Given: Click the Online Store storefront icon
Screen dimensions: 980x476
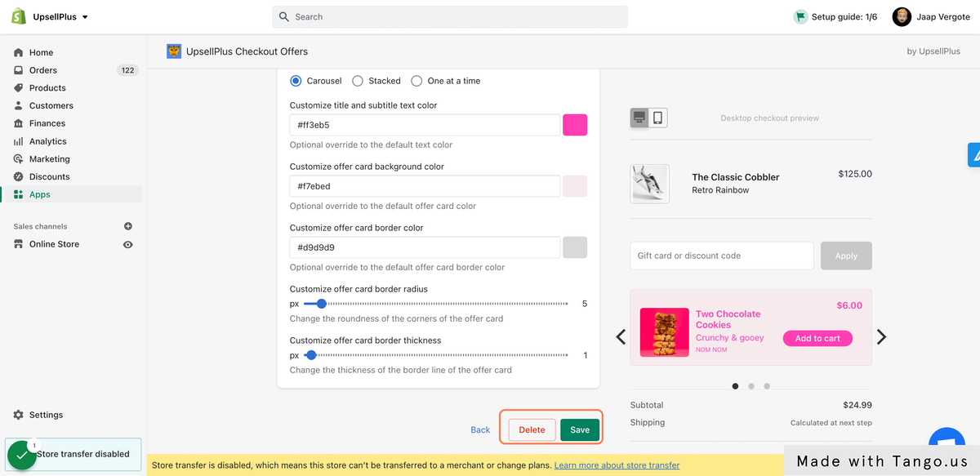Looking at the screenshot, I should coord(19,244).
